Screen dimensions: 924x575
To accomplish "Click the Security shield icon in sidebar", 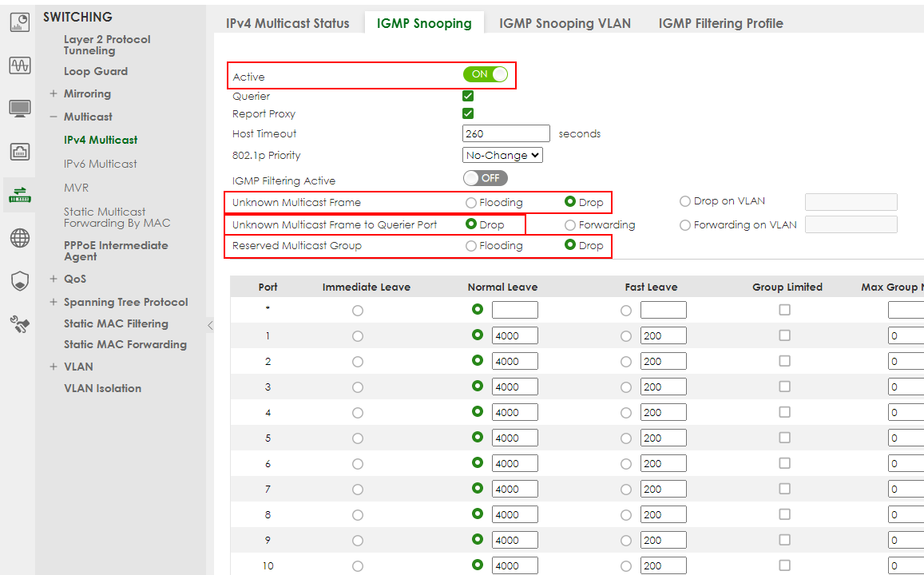I will tap(20, 280).
